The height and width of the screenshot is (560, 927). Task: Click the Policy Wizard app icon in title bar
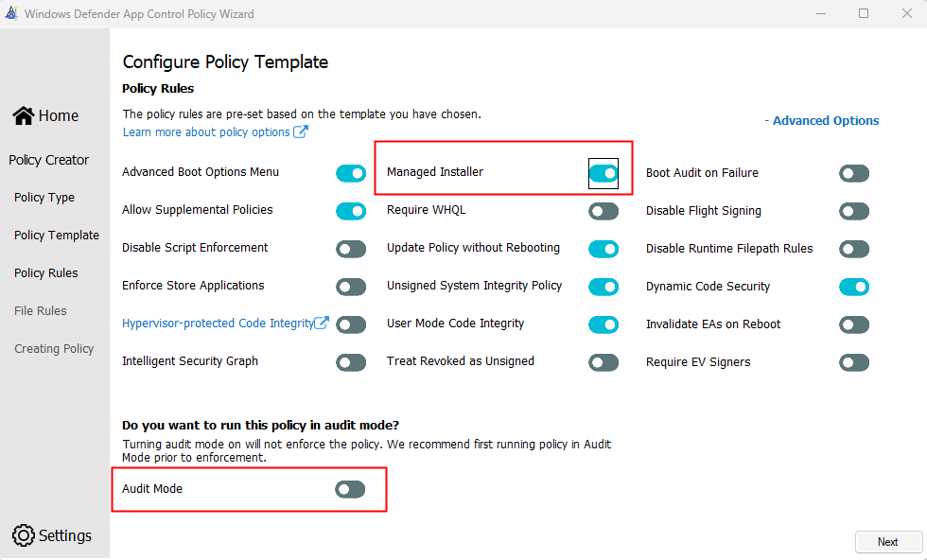[x=11, y=13]
